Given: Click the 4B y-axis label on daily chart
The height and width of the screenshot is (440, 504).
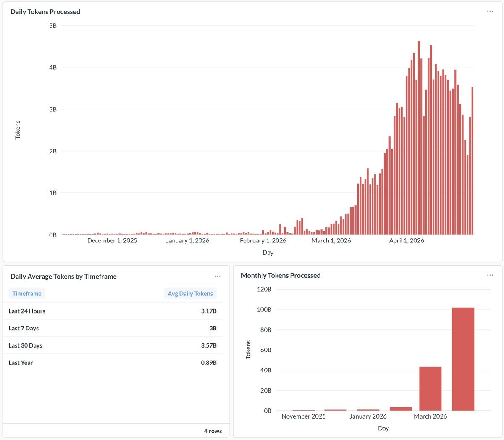Looking at the screenshot, I should [53, 67].
